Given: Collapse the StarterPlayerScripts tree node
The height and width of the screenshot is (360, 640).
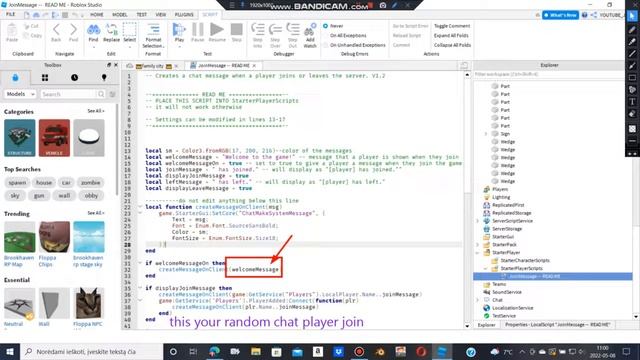Looking at the screenshot, I should coord(486,269).
